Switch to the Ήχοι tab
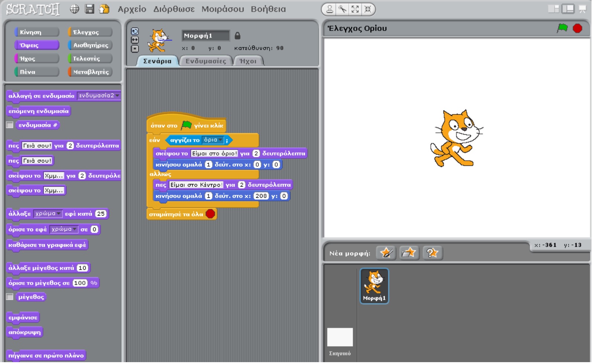 [248, 61]
